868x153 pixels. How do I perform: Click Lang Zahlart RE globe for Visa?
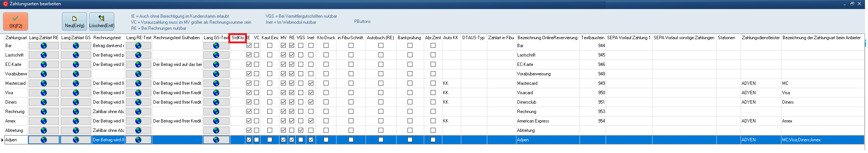44,93
